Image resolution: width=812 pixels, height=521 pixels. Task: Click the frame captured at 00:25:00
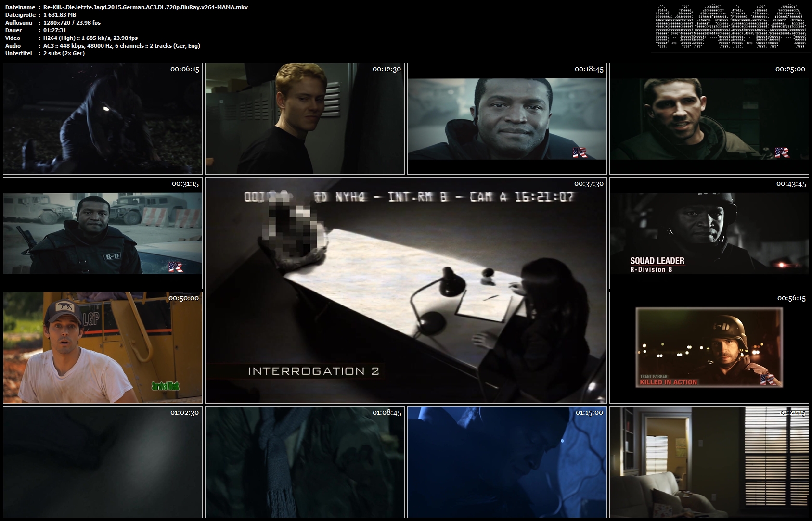(709, 118)
